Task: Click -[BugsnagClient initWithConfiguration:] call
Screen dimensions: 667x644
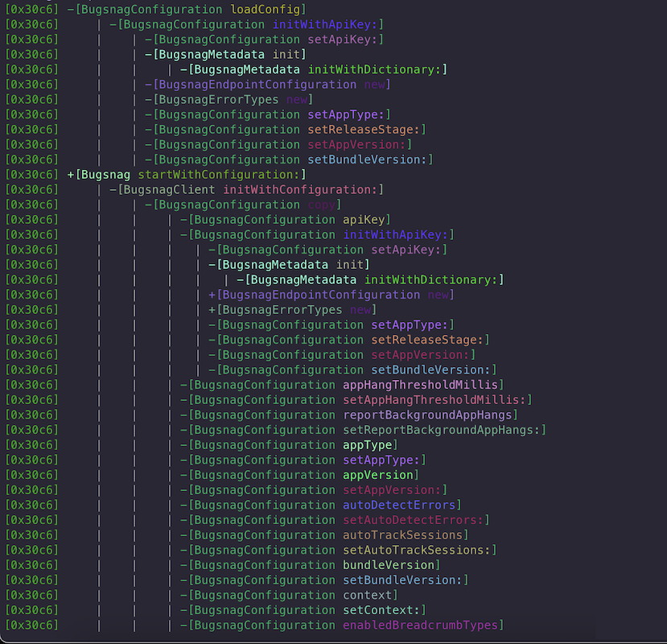Action: tap(247, 189)
